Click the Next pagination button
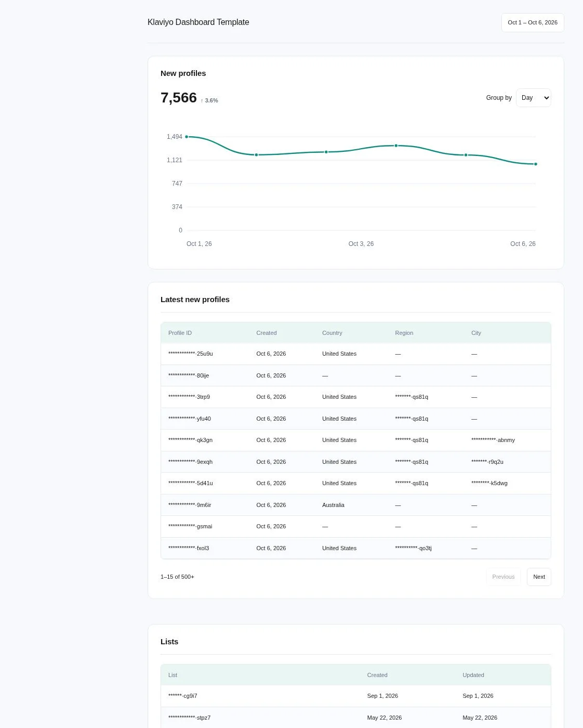The height and width of the screenshot is (728, 583). (x=539, y=577)
